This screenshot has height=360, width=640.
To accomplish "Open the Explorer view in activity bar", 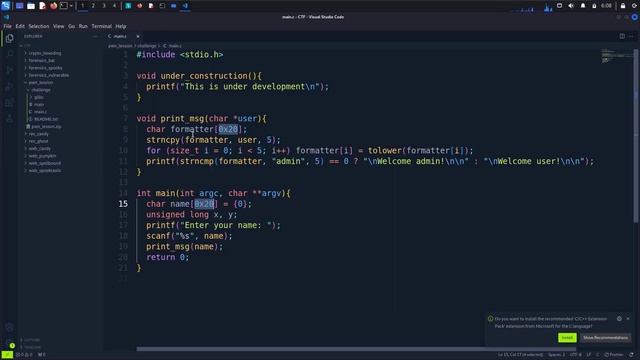I will (9, 38).
